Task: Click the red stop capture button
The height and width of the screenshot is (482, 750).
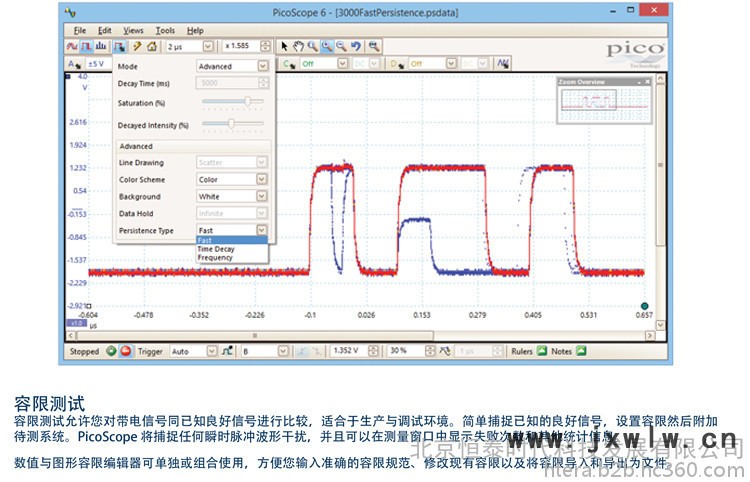Action: (126, 351)
